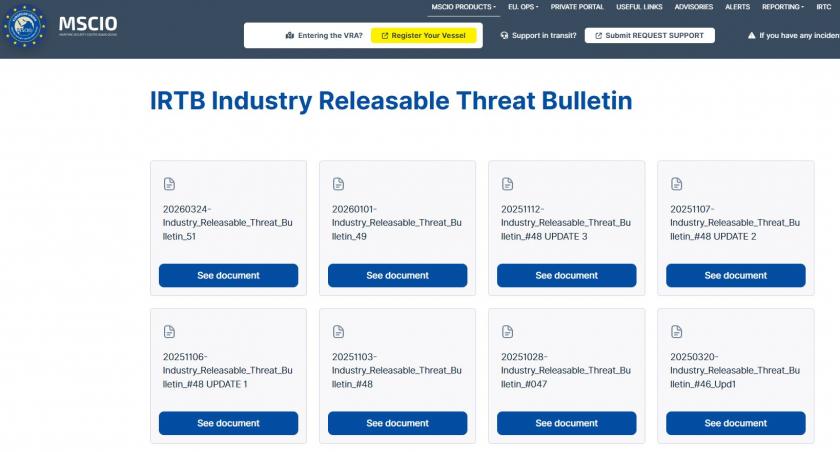Click the MSCIO emblem logo
The image size is (840, 452).
click(24, 26)
